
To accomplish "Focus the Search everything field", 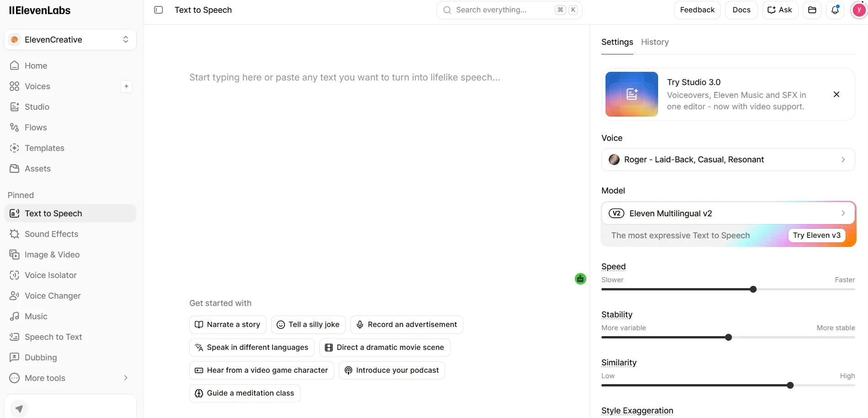I will click(x=509, y=10).
